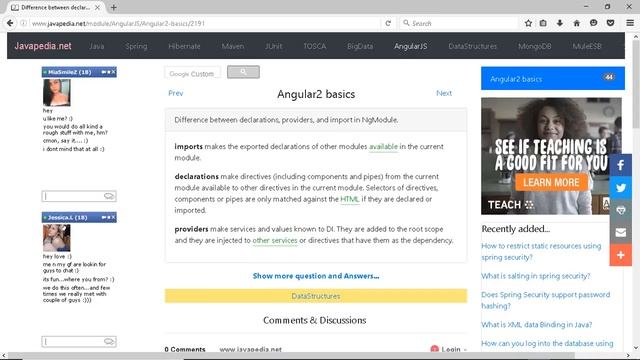640x360 pixels.
Task: Show more question and Answers link
Action: point(316,276)
